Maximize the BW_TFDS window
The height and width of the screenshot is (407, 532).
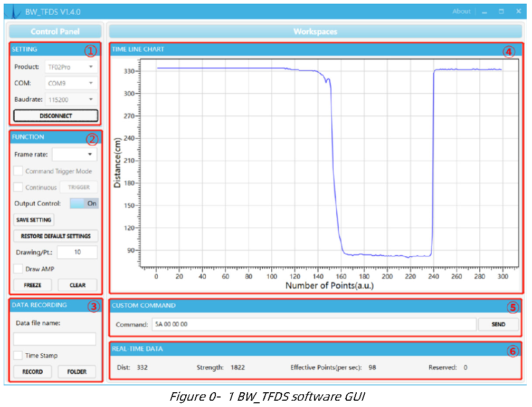[501, 12]
